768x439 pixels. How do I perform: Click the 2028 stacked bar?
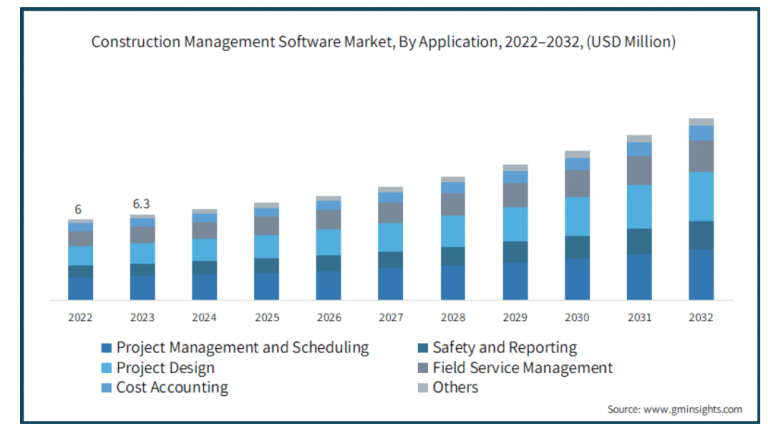point(453,239)
